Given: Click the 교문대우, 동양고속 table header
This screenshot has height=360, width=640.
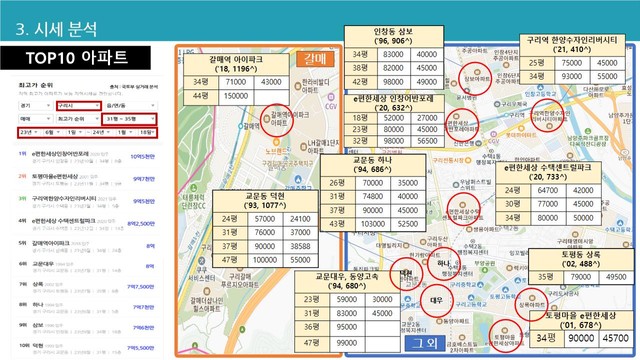Looking at the screenshot, I should click(x=347, y=281).
